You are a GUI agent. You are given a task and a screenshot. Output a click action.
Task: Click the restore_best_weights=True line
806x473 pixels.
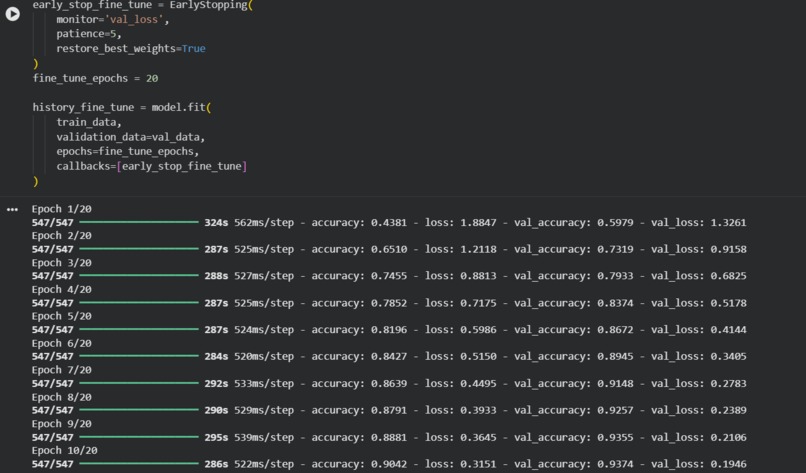[x=131, y=49]
